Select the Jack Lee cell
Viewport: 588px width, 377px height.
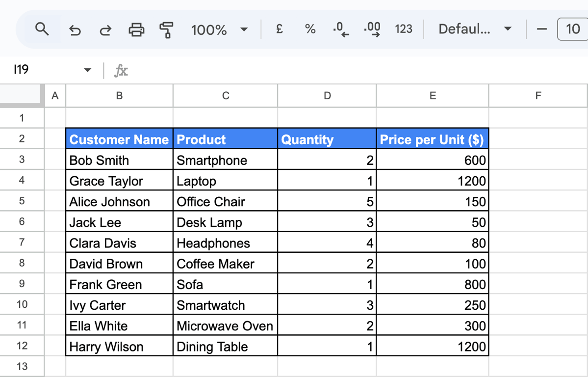pyautogui.click(x=119, y=221)
